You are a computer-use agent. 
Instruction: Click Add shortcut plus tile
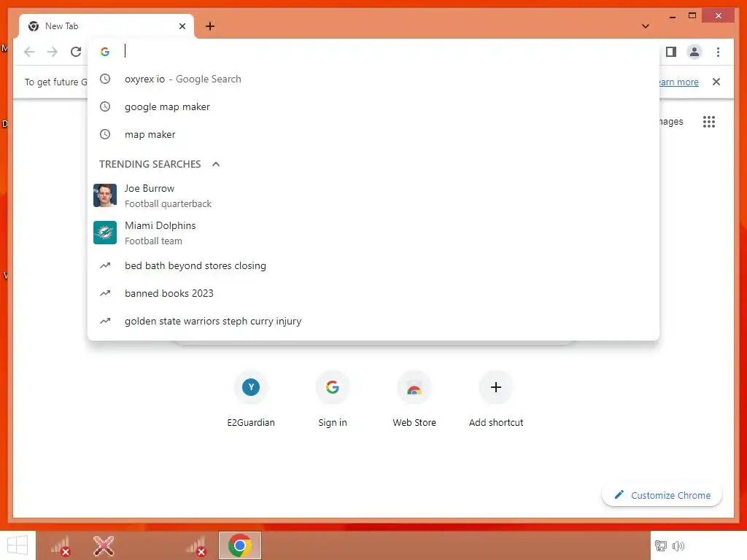[496, 399]
